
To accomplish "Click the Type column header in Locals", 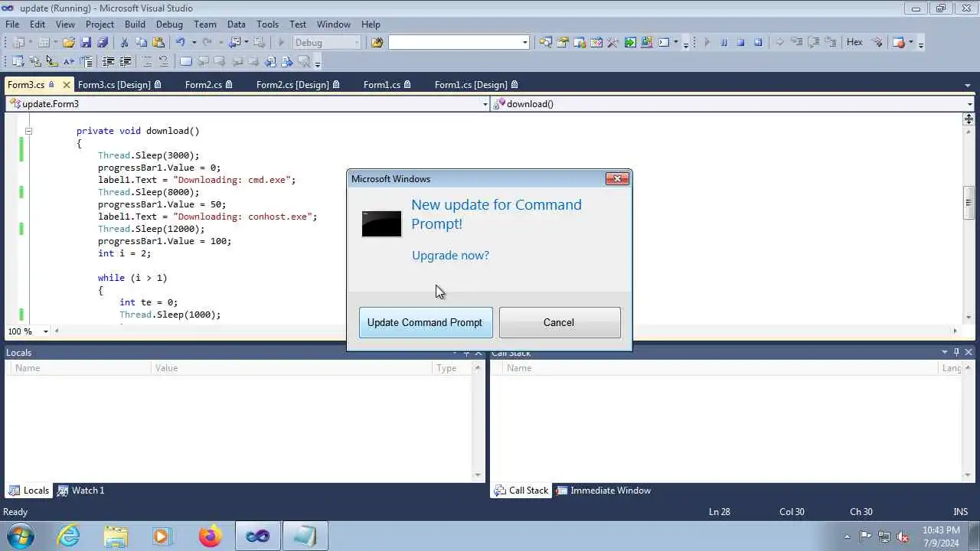I will pyautogui.click(x=453, y=368).
